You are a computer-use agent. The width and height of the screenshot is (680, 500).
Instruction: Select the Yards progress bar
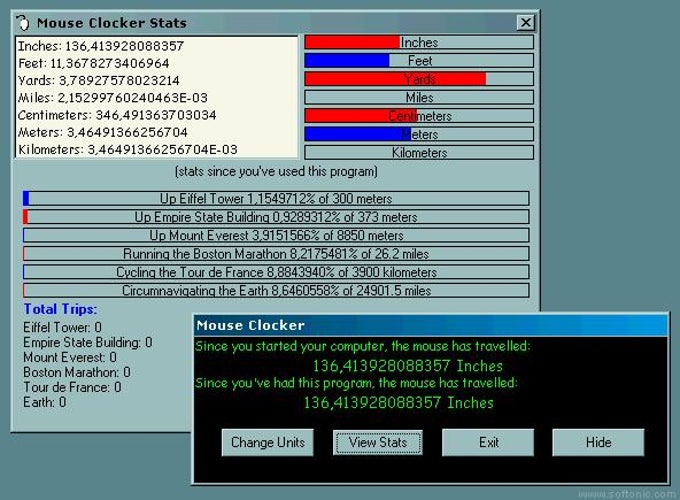419,79
